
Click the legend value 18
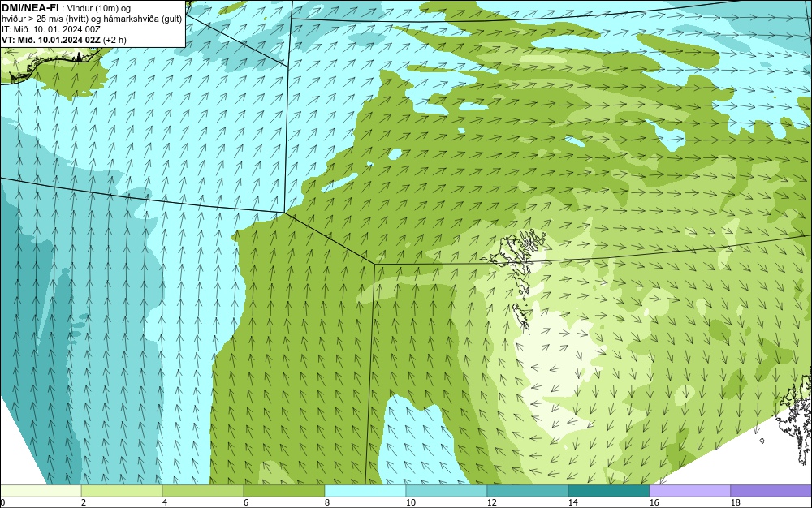click(735, 502)
